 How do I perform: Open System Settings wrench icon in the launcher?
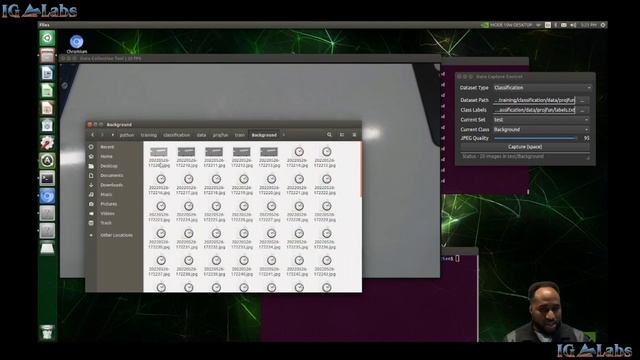47,143
